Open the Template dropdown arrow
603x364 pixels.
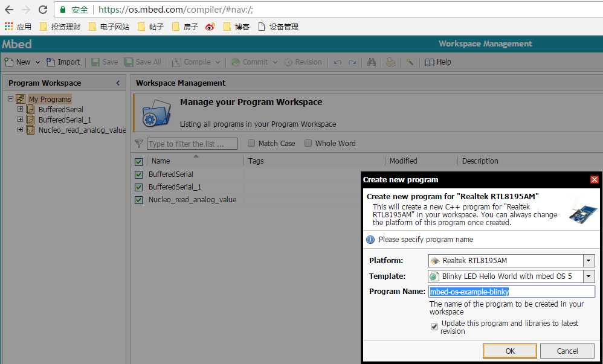588,276
